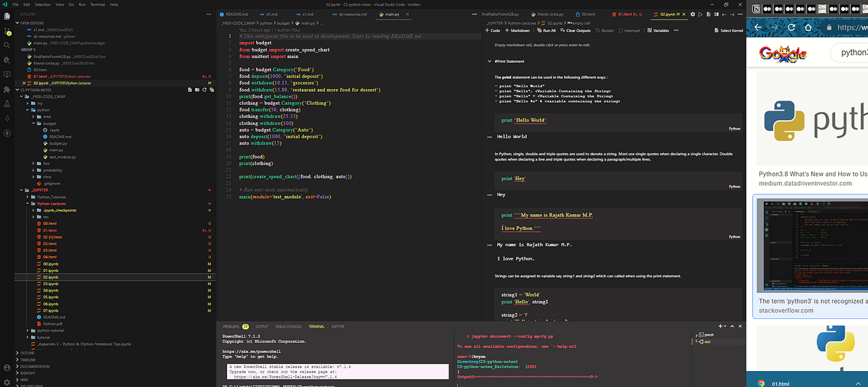Collapse the Print Statement markdown section
The height and width of the screenshot is (387, 868).
(x=490, y=61)
